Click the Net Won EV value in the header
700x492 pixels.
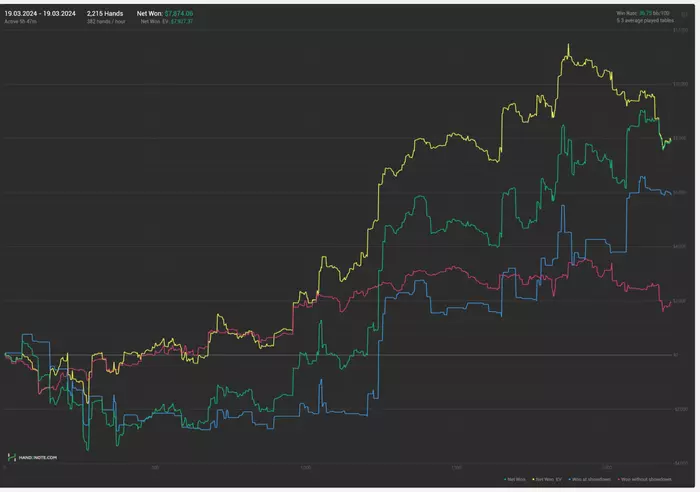[x=182, y=21]
